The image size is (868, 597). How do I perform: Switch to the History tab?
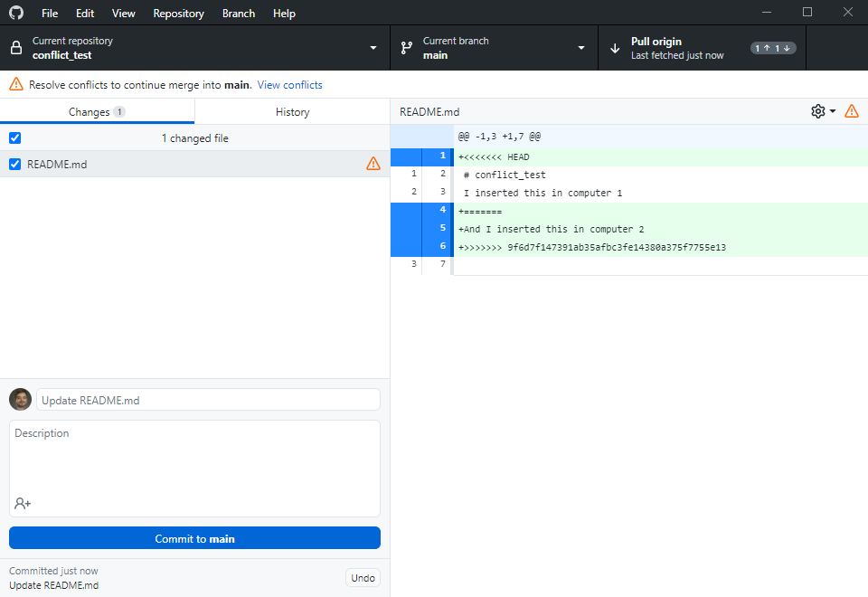[x=292, y=112]
